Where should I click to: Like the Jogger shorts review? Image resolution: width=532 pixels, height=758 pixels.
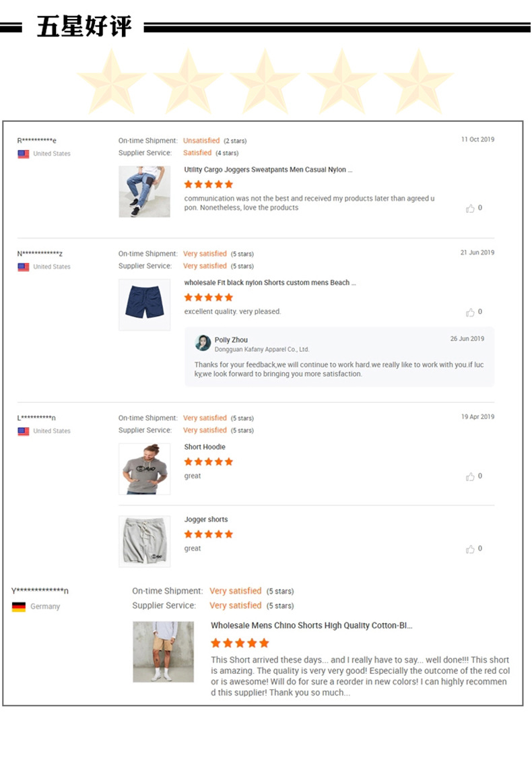click(470, 549)
